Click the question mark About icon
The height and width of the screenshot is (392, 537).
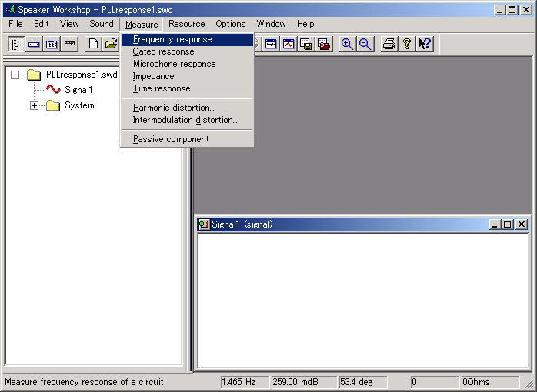click(407, 44)
